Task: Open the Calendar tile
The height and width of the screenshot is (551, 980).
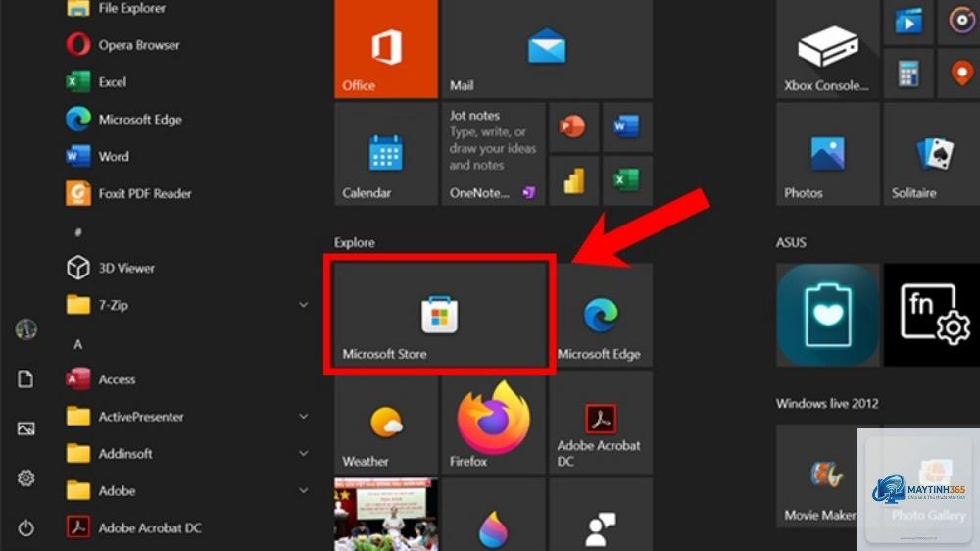Action: 386,154
